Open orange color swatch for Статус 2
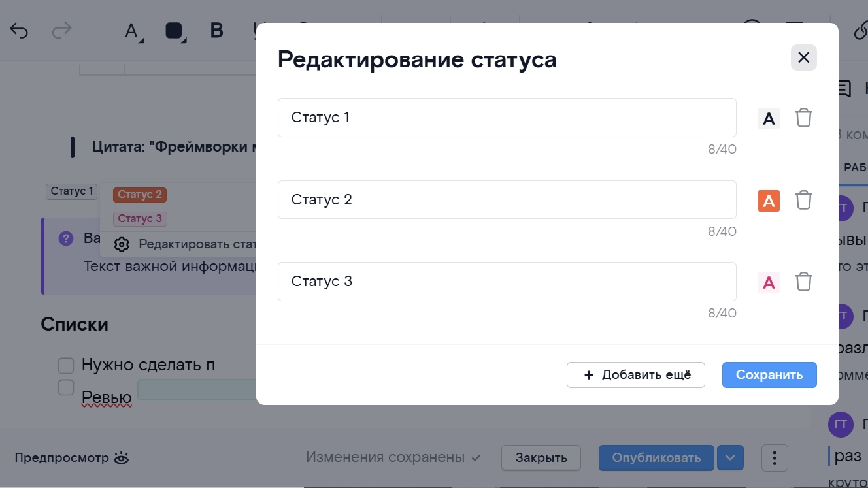868x488 pixels. point(769,201)
